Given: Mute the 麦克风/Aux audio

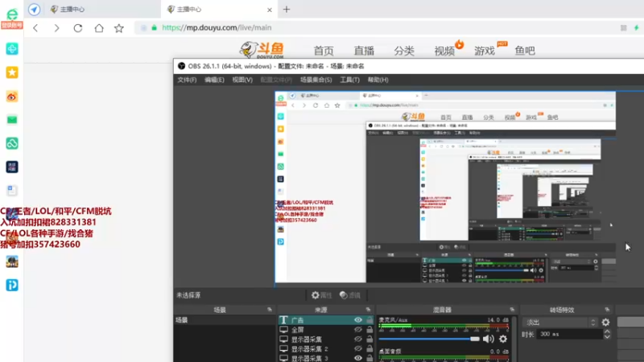Looking at the screenshot, I should pos(488,339).
